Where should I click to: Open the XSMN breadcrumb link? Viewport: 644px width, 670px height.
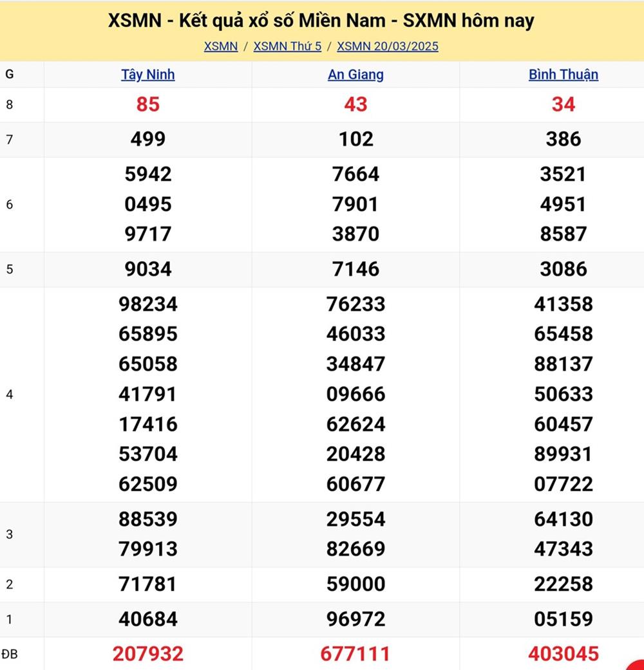(x=221, y=46)
